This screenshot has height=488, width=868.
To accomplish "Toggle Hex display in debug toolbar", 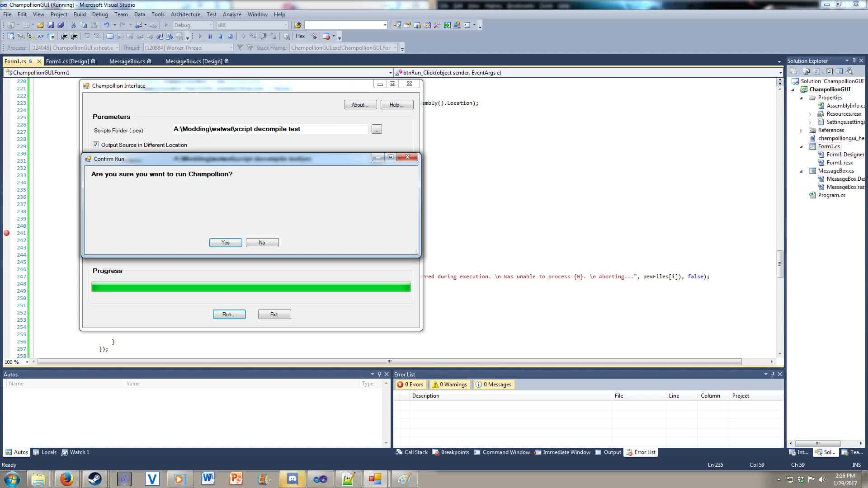I will [300, 36].
